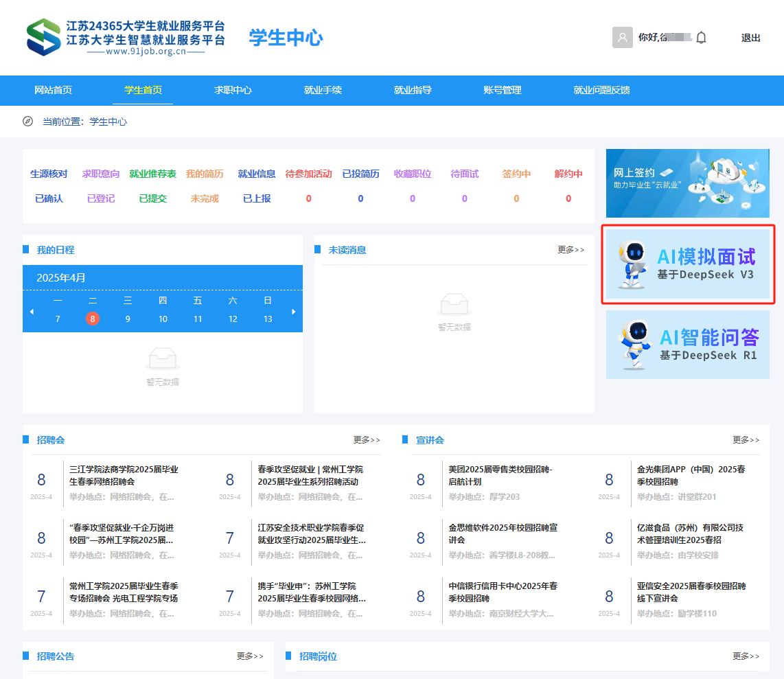
Task: Open the AI智能问答 banner
Action: pyautogui.click(x=688, y=345)
